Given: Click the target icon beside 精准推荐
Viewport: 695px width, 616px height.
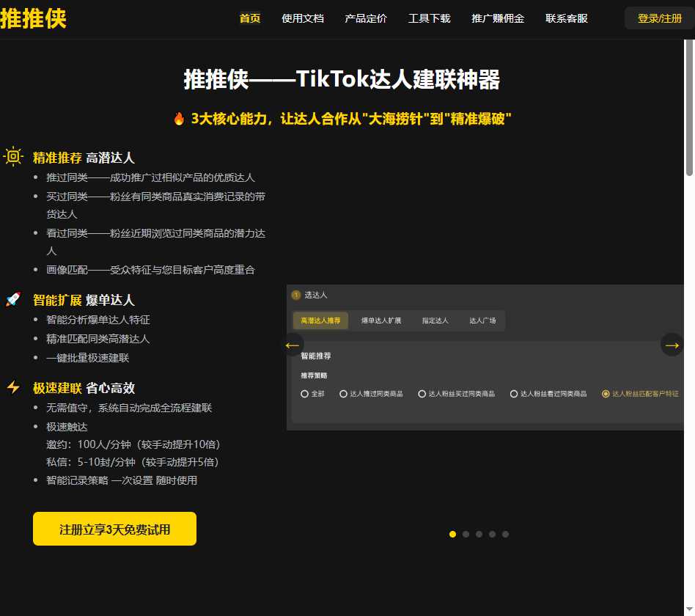Looking at the screenshot, I should pyautogui.click(x=12, y=156).
